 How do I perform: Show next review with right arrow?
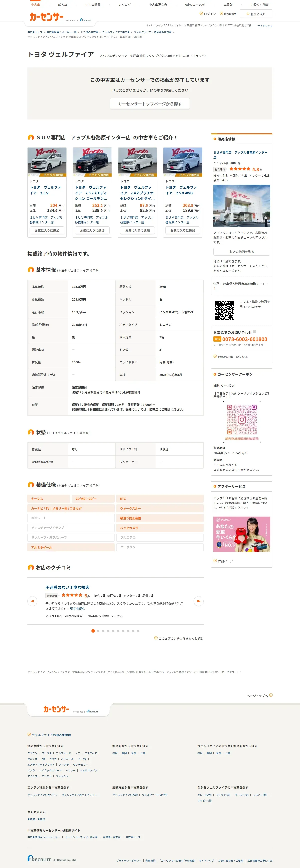(199, 601)
